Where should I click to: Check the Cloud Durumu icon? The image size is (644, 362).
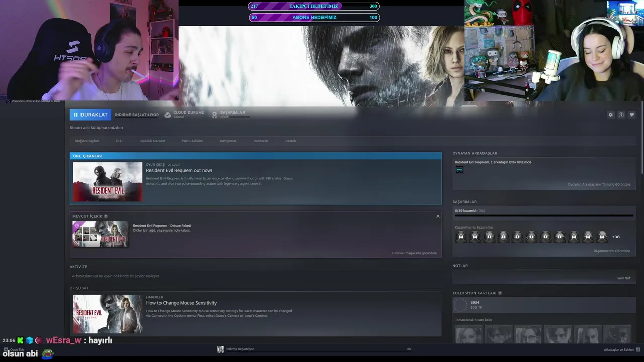click(x=168, y=115)
